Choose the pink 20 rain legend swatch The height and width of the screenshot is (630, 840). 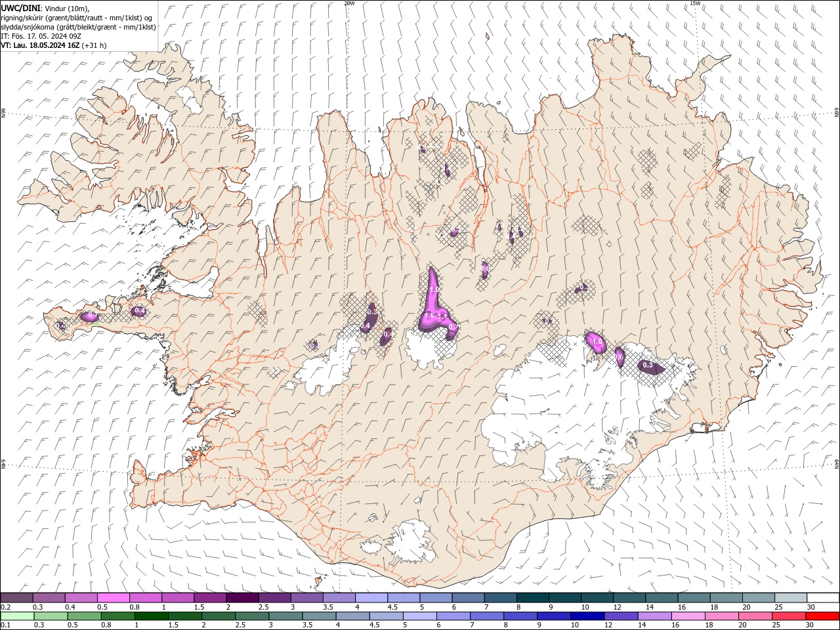click(x=755, y=616)
